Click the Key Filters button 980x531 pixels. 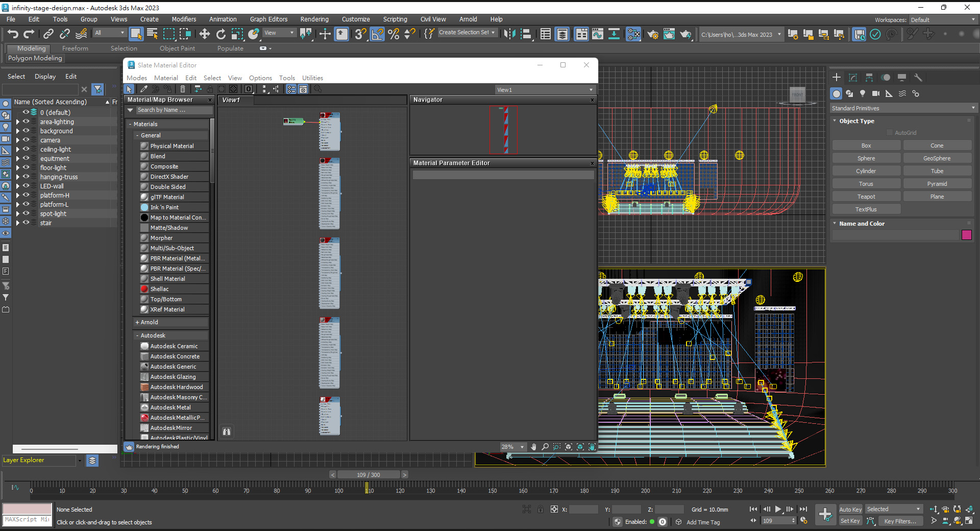click(900, 521)
